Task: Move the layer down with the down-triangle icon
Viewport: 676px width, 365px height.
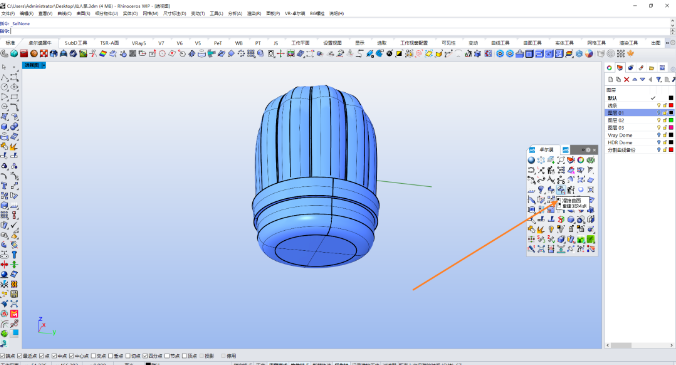Action: 642,79
